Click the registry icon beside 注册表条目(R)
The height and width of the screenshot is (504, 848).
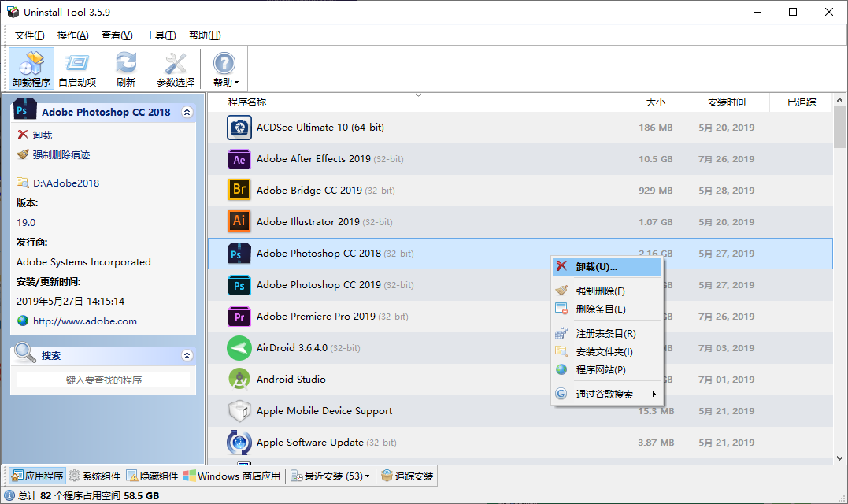point(561,333)
